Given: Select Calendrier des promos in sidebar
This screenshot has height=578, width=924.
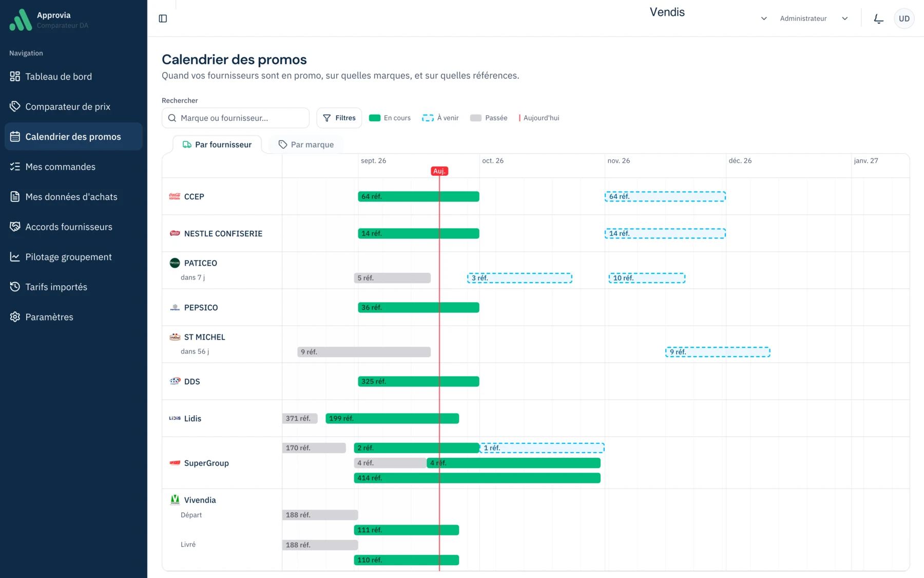Looking at the screenshot, I should coord(73,137).
